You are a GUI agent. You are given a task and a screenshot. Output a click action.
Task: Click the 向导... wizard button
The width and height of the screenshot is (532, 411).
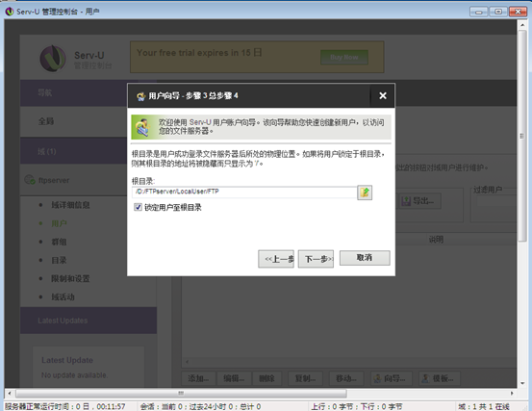coord(392,378)
